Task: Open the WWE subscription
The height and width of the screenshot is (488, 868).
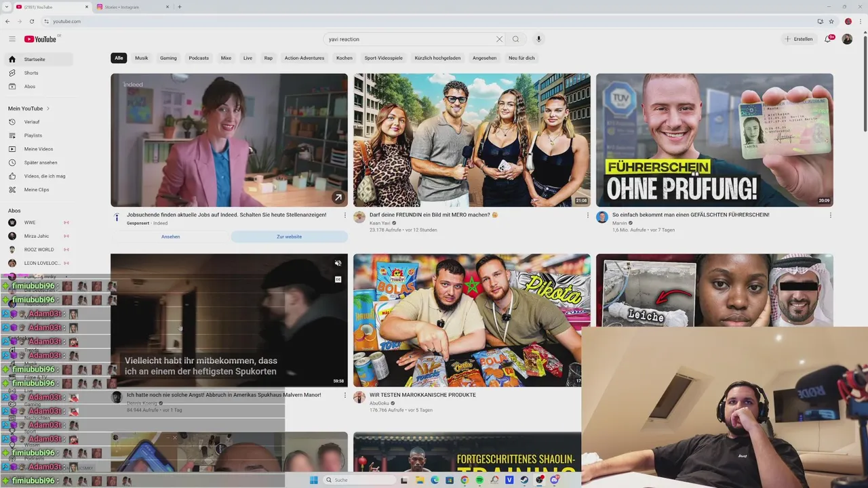Action: point(39,222)
